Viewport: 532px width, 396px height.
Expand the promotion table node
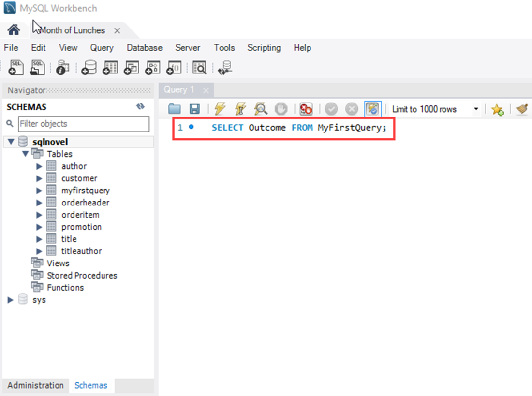point(39,227)
